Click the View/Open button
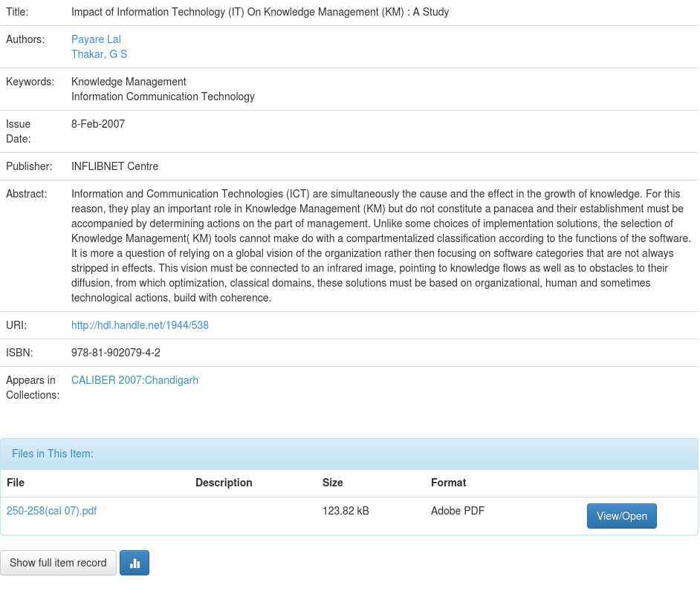Image resolution: width=700 pixels, height=594 pixels. click(621, 516)
